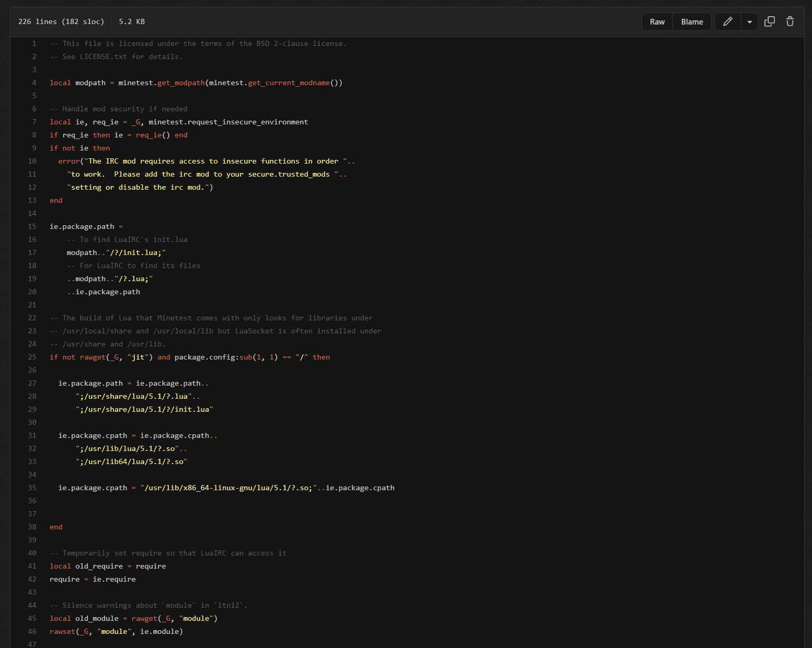Click the copy raw contents icon
The height and width of the screenshot is (648, 812).
[x=769, y=21]
